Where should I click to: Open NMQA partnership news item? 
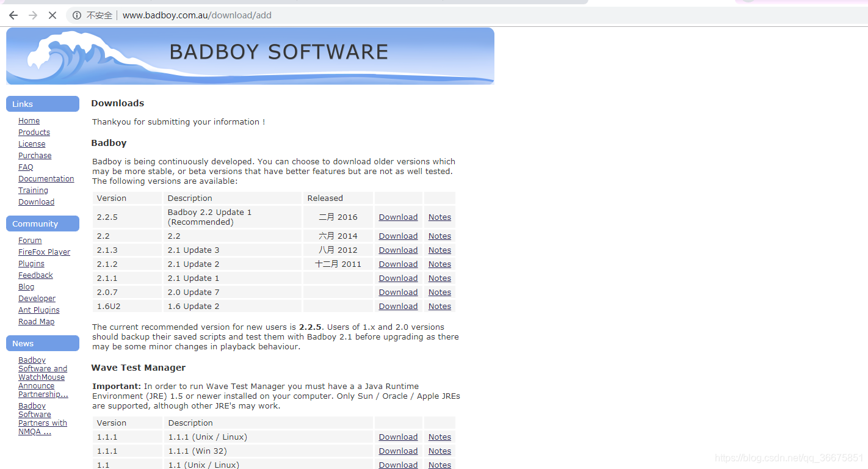(43, 419)
